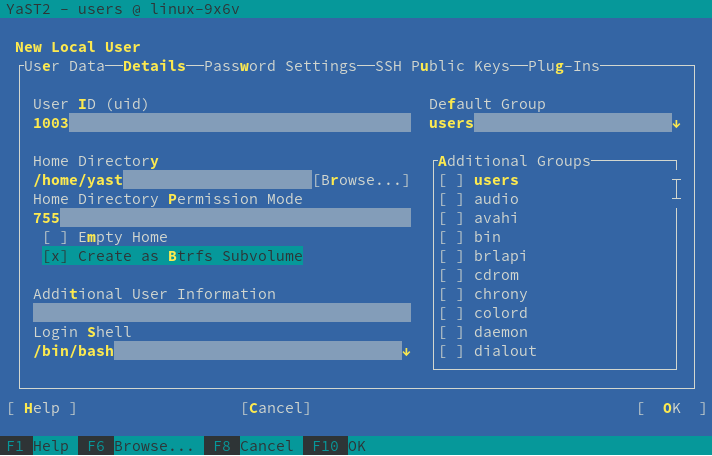
Task: Open the Plug-Ins tab
Action: 563,66
